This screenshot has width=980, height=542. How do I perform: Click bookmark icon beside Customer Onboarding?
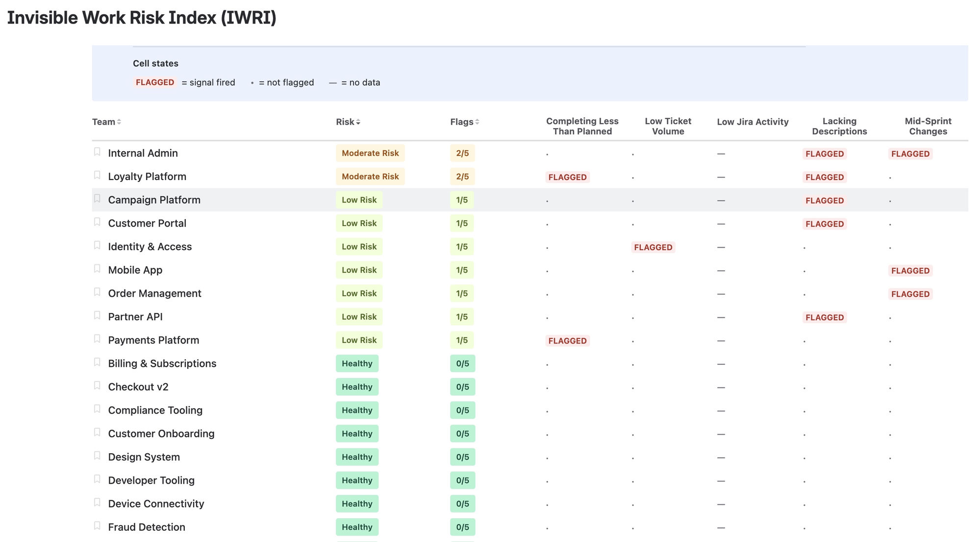[97, 432]
